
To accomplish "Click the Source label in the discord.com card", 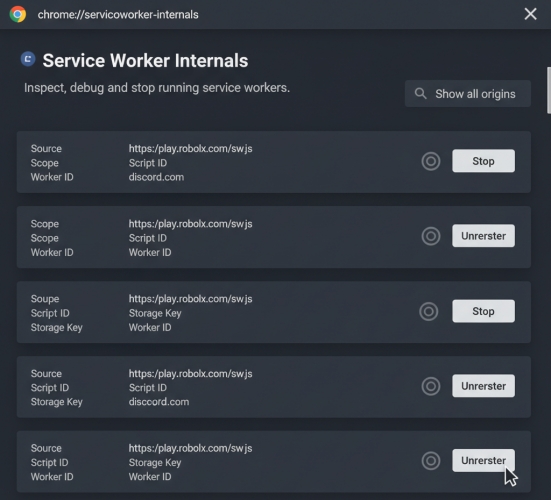I will pyautogui.click(x=46, y=149).
